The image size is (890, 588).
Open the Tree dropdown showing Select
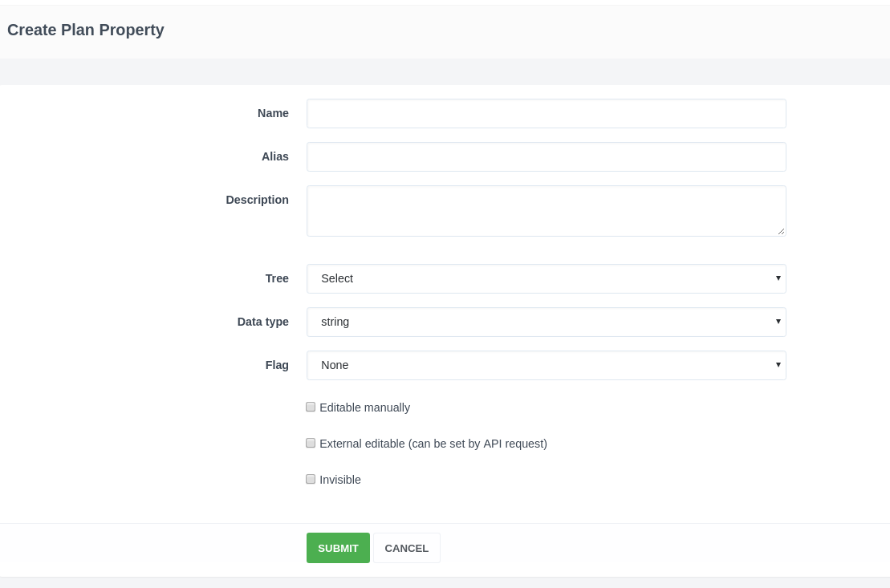click(x=546, y=278)
